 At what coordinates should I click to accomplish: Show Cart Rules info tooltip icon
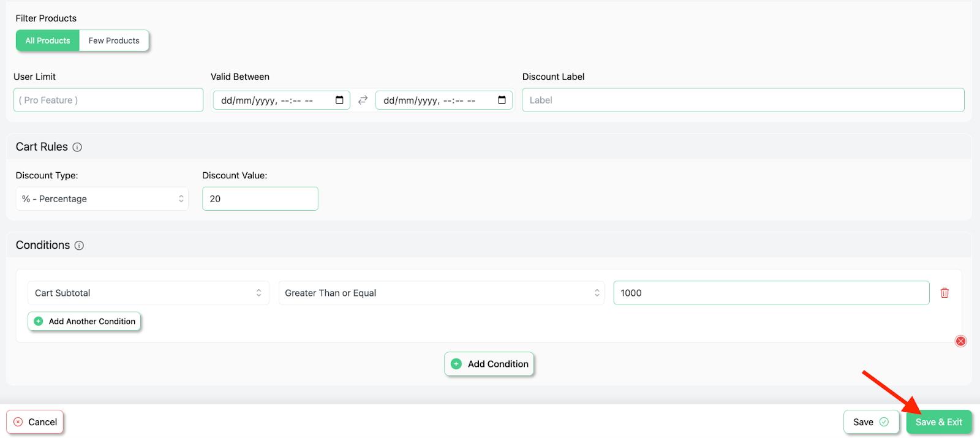point(77,147)
